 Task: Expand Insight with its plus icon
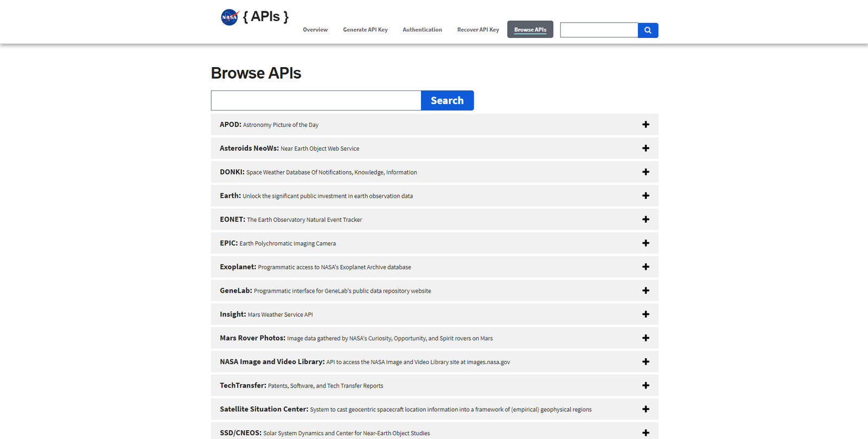coord(646,314)
